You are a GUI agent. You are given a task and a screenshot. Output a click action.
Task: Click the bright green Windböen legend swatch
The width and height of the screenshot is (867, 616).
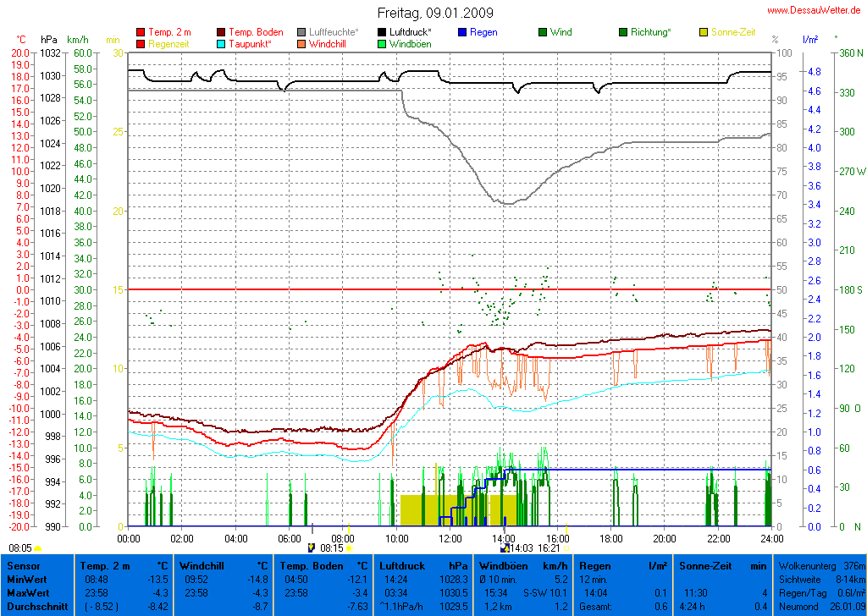point(382,43)
